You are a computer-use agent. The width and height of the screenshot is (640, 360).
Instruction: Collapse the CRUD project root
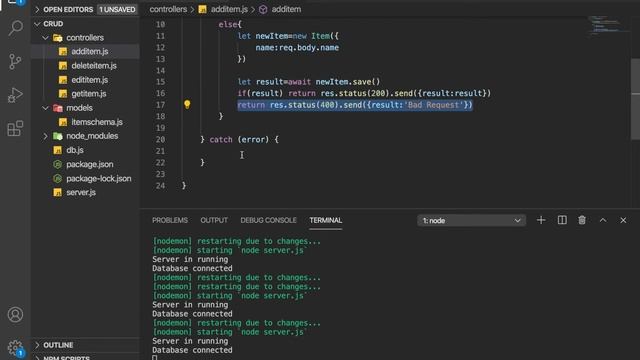[x=53, y=24]
